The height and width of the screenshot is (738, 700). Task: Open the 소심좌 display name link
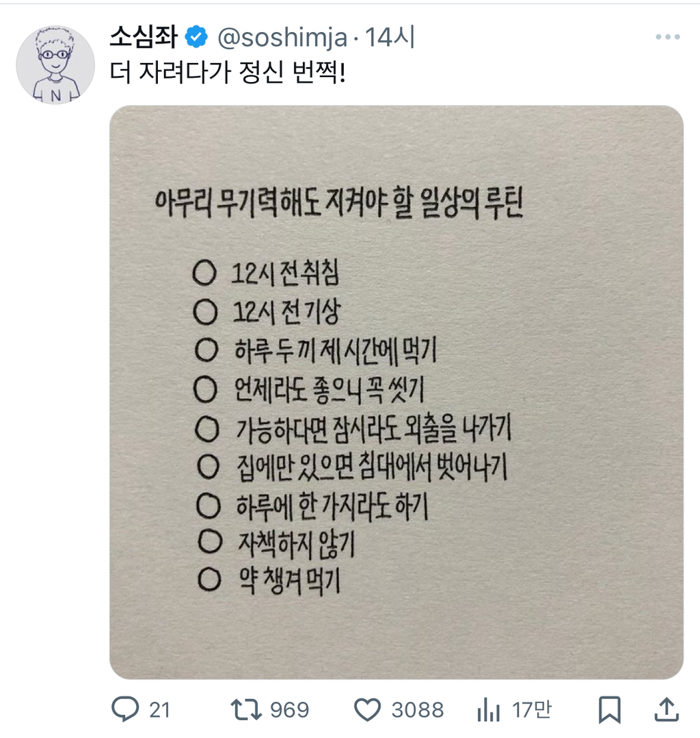tap(143, 38)
